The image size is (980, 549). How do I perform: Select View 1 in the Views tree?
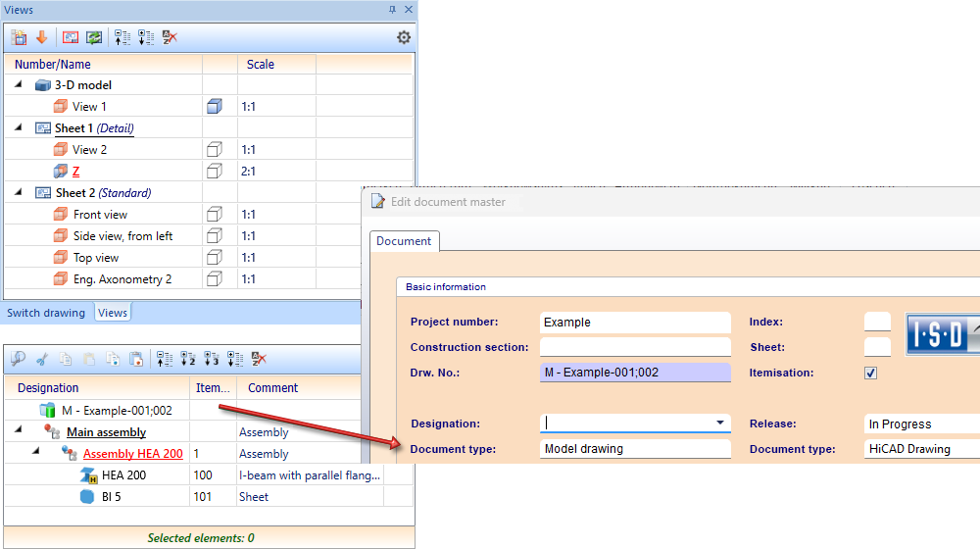(89, 106)
